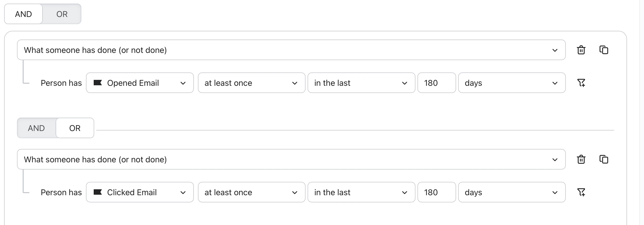Viewport: 644px width, 225px height.
Task: Expand second 'What someone has done' dropdown
Action: tap(291, 160)
